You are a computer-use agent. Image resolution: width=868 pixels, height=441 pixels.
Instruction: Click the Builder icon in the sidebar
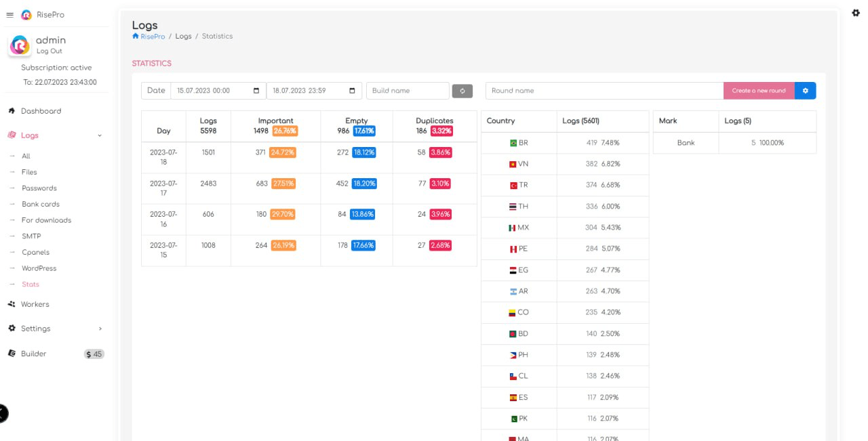[x=12, y=353]
